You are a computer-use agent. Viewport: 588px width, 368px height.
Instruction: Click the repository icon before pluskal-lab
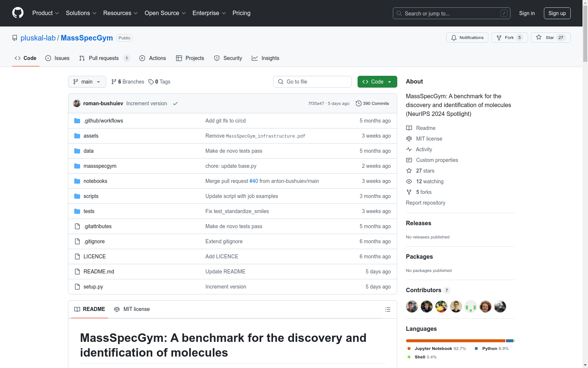click(x=15, y=38)
